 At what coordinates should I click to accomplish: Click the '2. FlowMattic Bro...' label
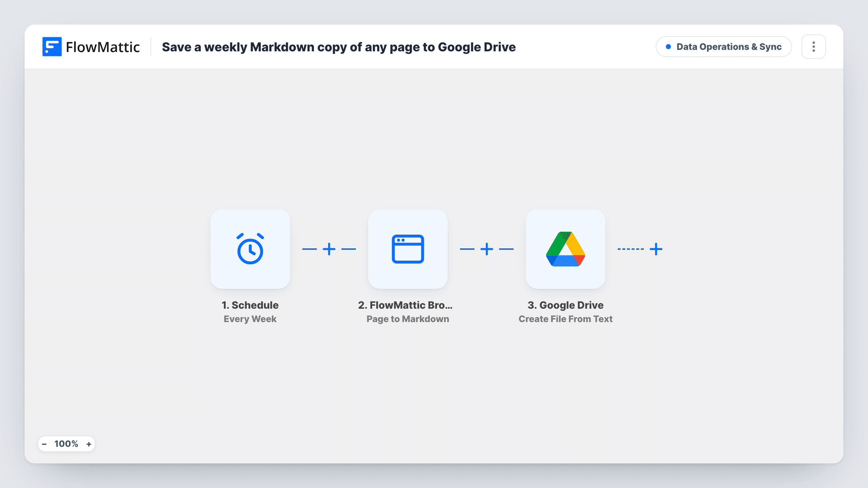click(405, 305)
